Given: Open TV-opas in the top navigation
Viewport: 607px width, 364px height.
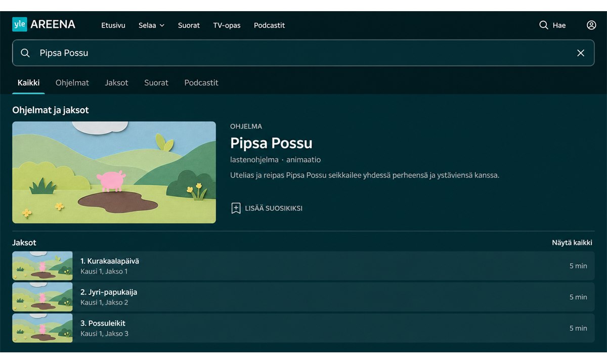Looking at the screenshot, I should click(227, 25).
